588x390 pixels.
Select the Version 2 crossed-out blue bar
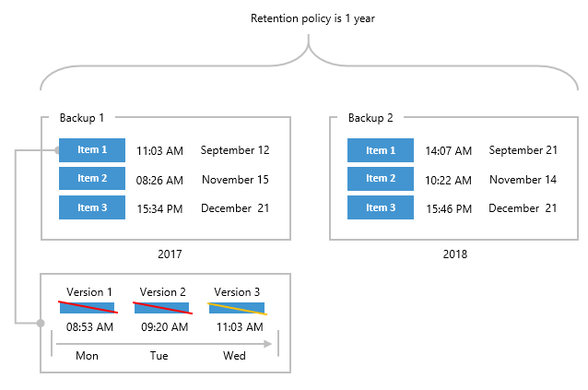(161, 307)
